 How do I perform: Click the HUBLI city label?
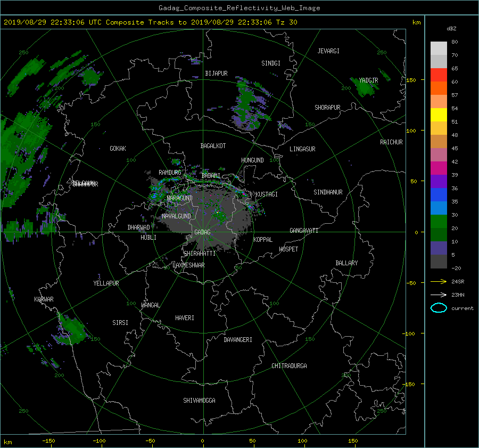pos(148,238)
